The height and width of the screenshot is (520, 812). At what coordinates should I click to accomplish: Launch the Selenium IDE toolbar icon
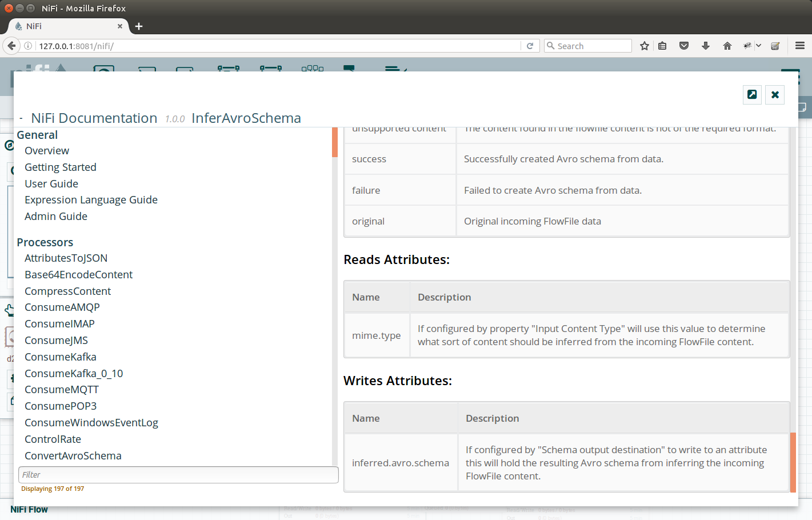click(775, 46)
